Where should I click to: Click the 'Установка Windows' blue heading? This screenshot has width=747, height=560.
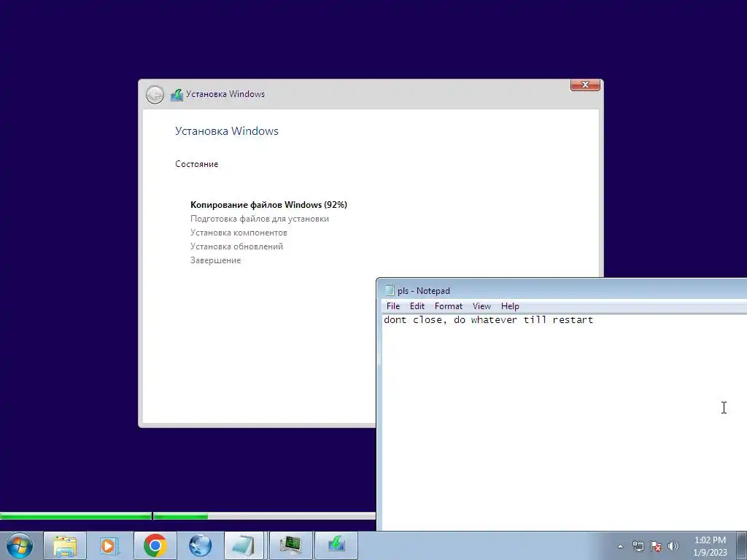[227, 131]
